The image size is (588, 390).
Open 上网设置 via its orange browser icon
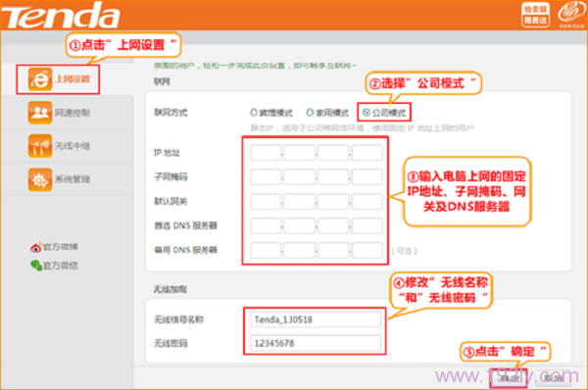pyautogui.click(x=40, y=79)
